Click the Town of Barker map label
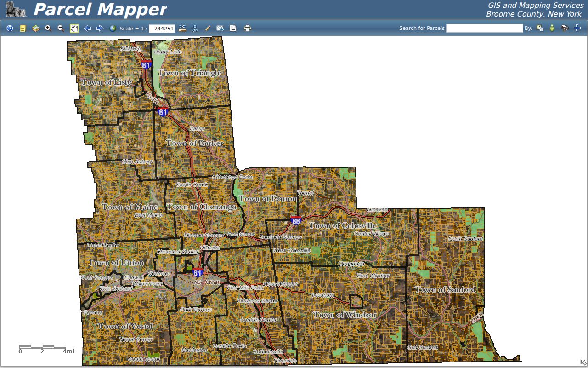The image size is (588, 368). pyautogui.click(x=195, y=143)
